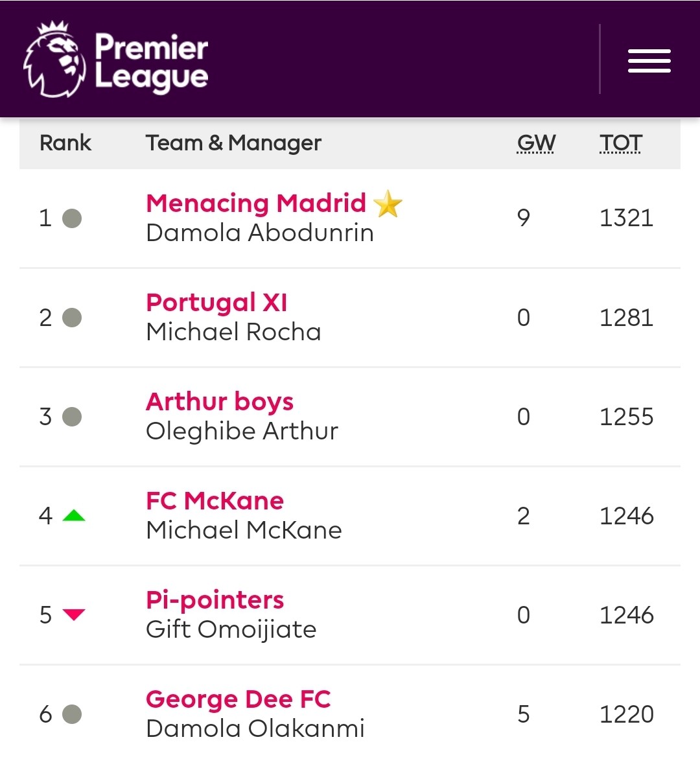Screen dimensions: 700x757
Task: Open the hamburger menu
Action: 649,61
